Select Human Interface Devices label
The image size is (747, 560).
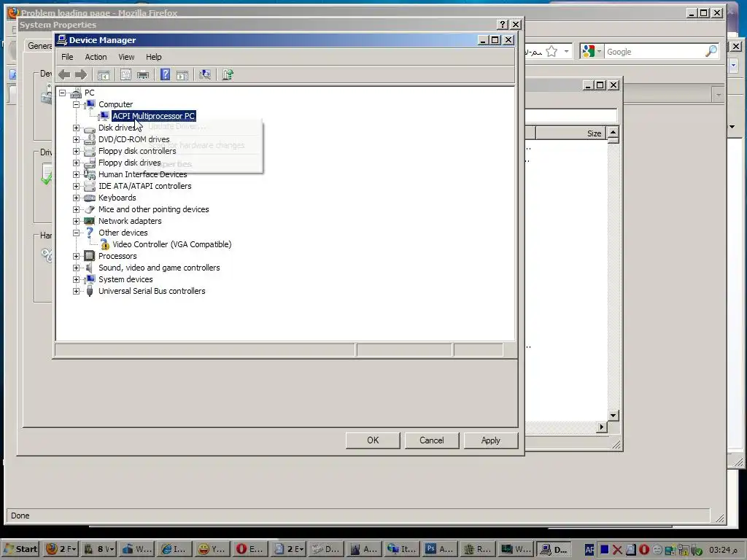[x=142, y=174]
